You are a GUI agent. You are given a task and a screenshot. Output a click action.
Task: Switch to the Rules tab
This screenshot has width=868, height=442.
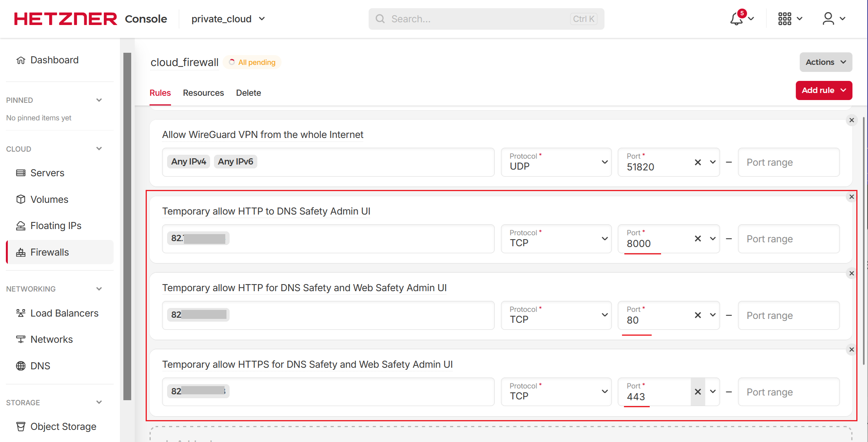click(160, 93)
